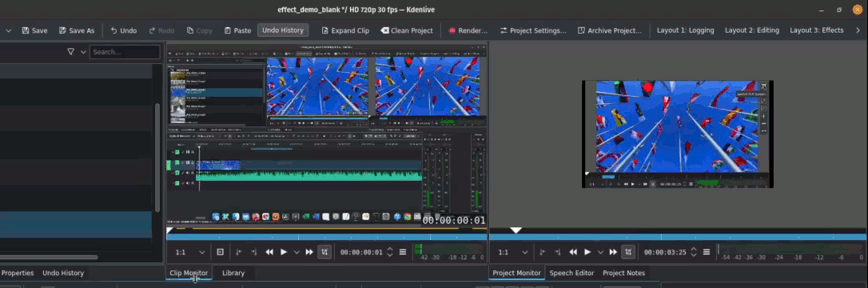Open the Undo History tab at bottom left
This screenshot has width=868, height=288.
63,273
